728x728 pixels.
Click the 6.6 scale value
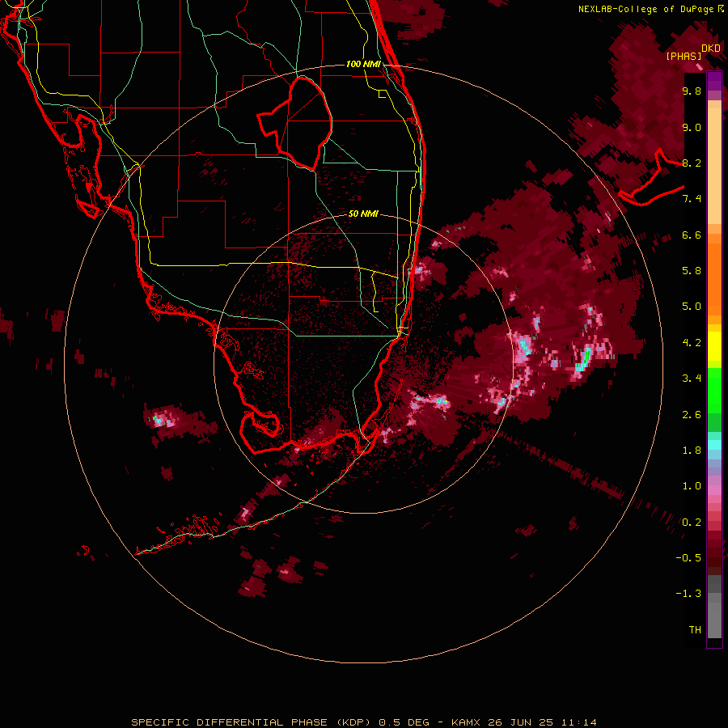[x=692, y=235]
